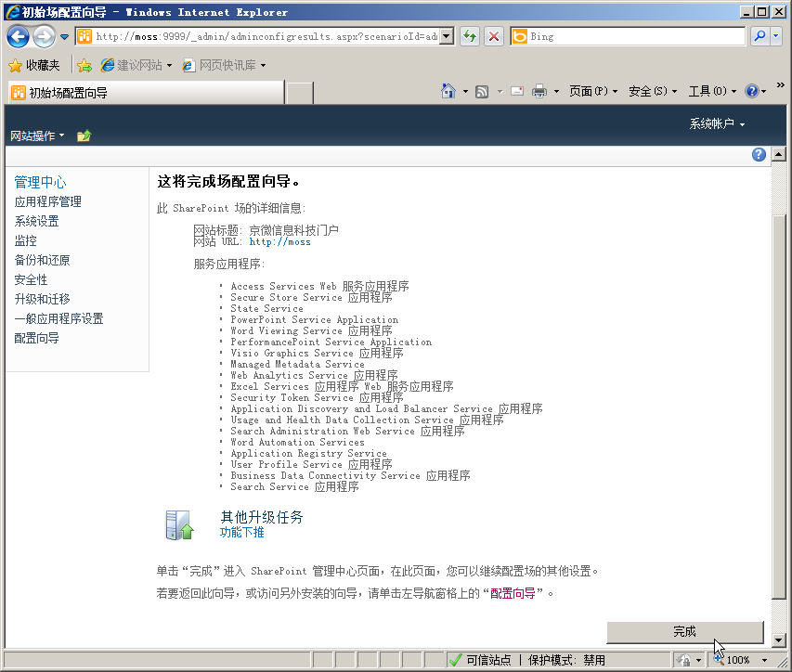792x672 pixels.
Task: Select the 初始场配置向导 browser tab
Action: [x=147, y=93]
